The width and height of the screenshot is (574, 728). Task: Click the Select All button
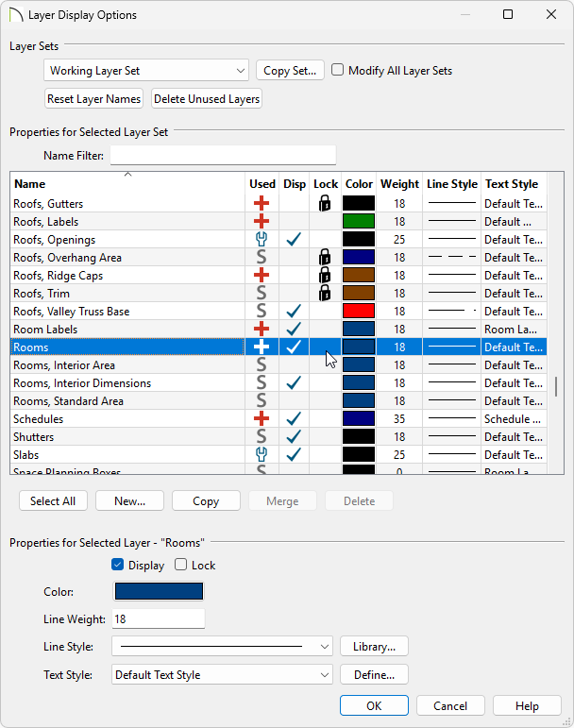click(53, 501)
